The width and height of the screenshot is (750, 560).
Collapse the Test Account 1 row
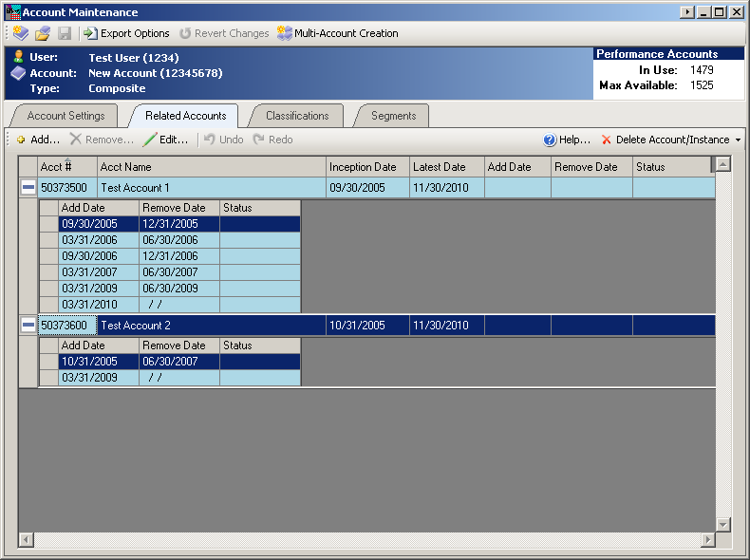click(x=28, y=188)
